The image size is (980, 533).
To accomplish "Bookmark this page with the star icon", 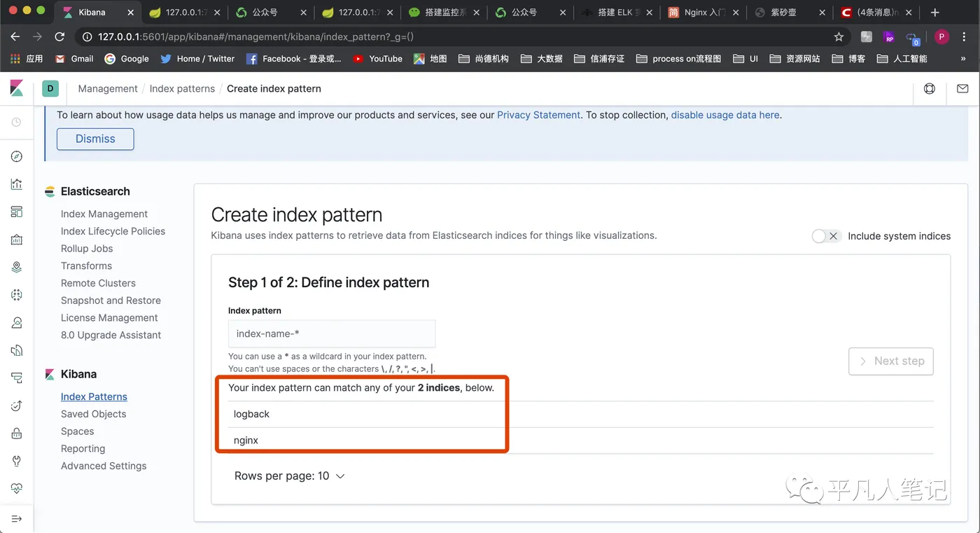I will pos(839,37).
